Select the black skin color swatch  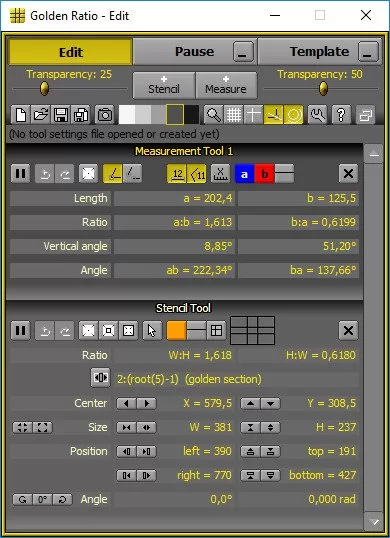(192, 115)
